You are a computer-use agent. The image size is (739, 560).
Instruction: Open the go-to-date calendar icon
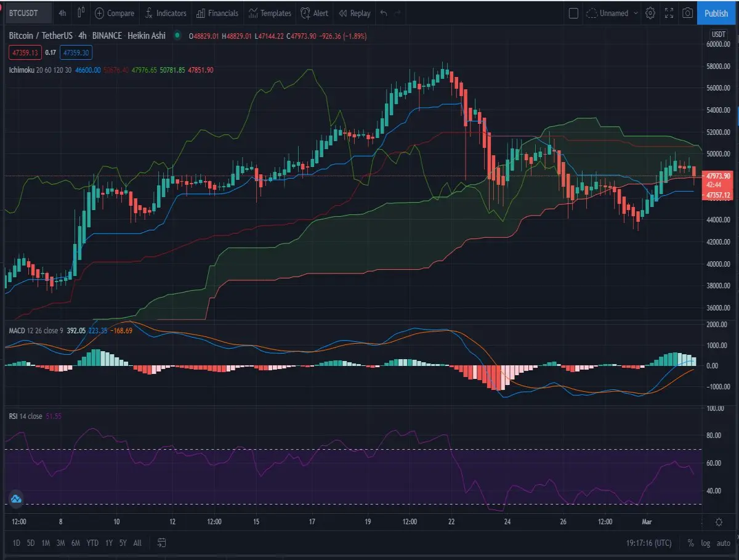point(162,543)
